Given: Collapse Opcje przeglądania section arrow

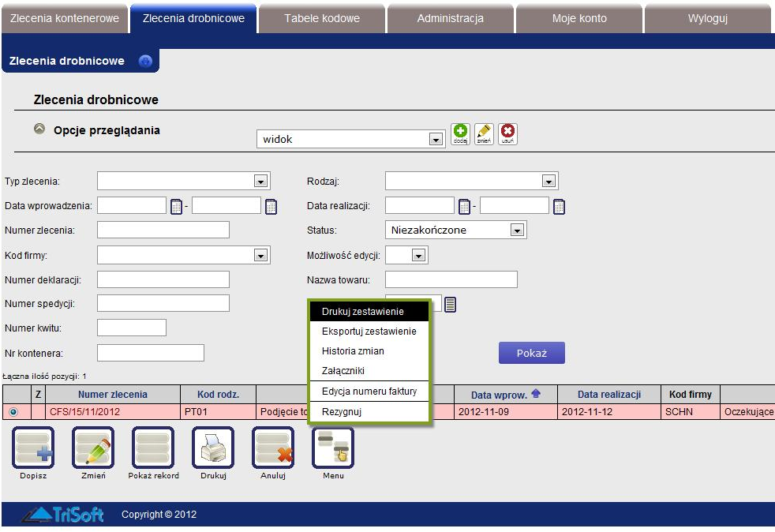Looking at the screenshot, I should pos(39,129).
